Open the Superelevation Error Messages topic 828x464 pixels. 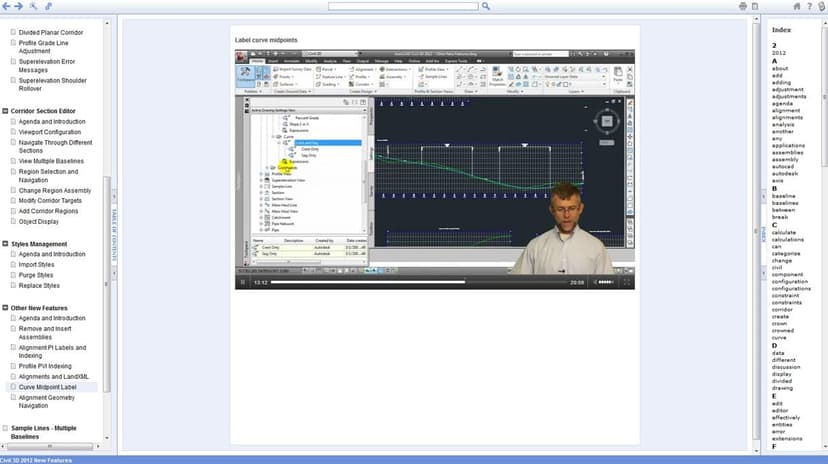46,65
